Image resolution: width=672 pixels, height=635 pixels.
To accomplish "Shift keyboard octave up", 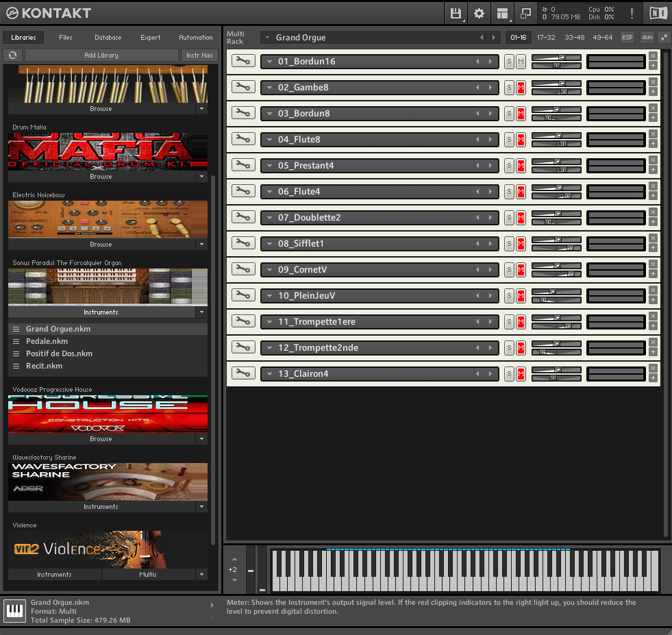I will pos(234,559).
